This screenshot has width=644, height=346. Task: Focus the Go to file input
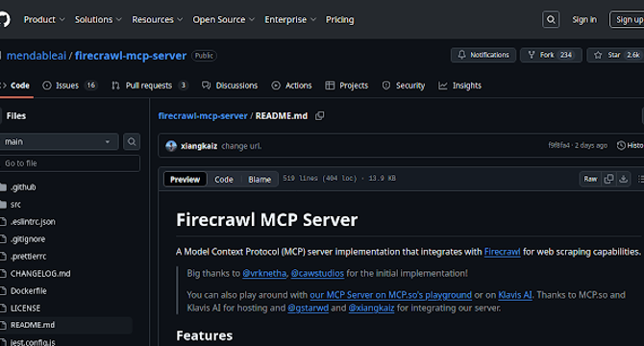(70, 163)
